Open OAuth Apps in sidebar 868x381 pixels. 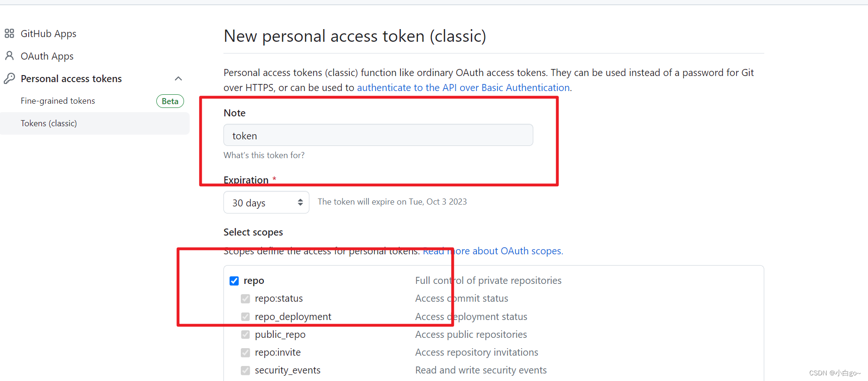47,56
